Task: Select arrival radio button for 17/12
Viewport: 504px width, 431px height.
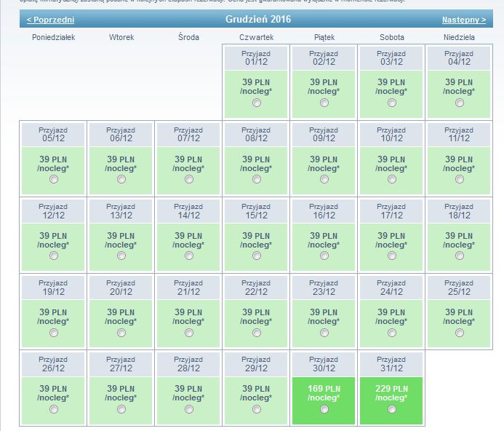Action: pos(392,256)
